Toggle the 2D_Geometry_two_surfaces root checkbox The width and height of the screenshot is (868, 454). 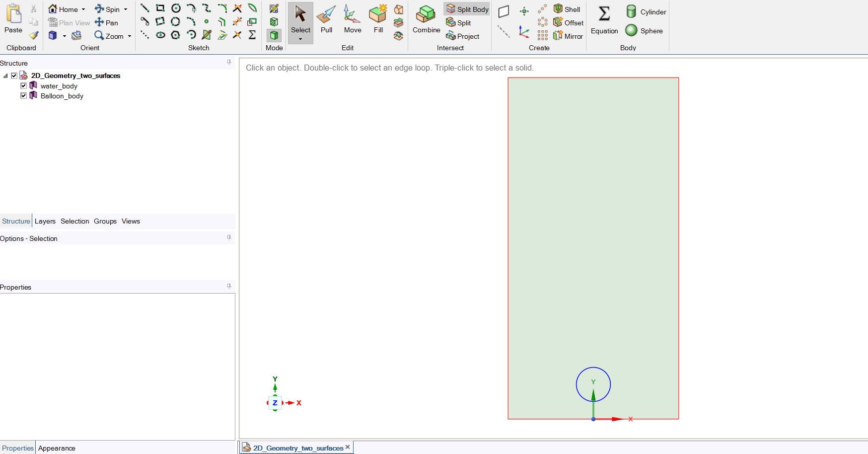14,76
